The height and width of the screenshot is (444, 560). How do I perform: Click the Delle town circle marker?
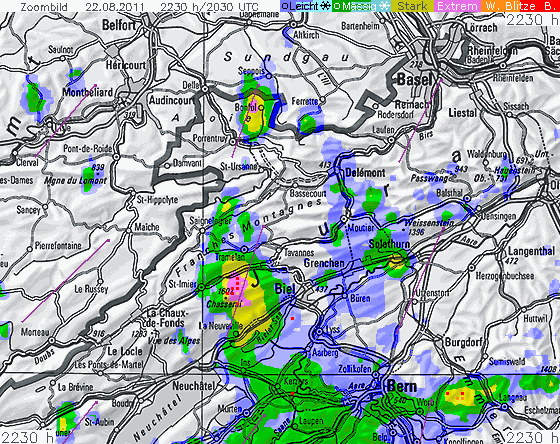point(205,88)
